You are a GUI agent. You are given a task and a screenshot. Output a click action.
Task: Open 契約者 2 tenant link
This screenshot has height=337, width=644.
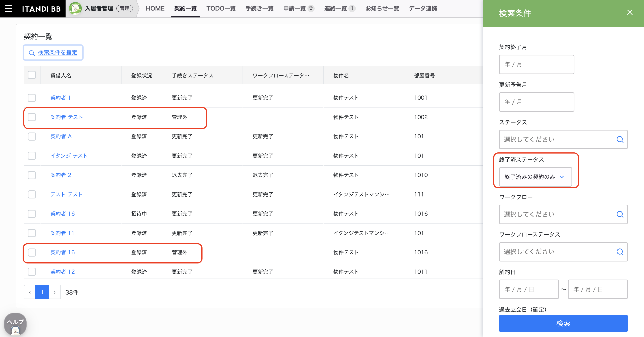pos(61,175)
